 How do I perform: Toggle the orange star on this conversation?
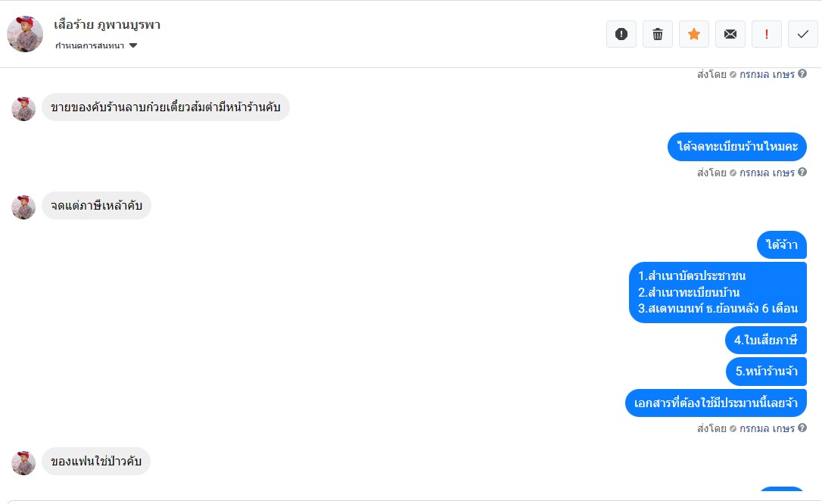pyautogui.click(x=694, y=34)
